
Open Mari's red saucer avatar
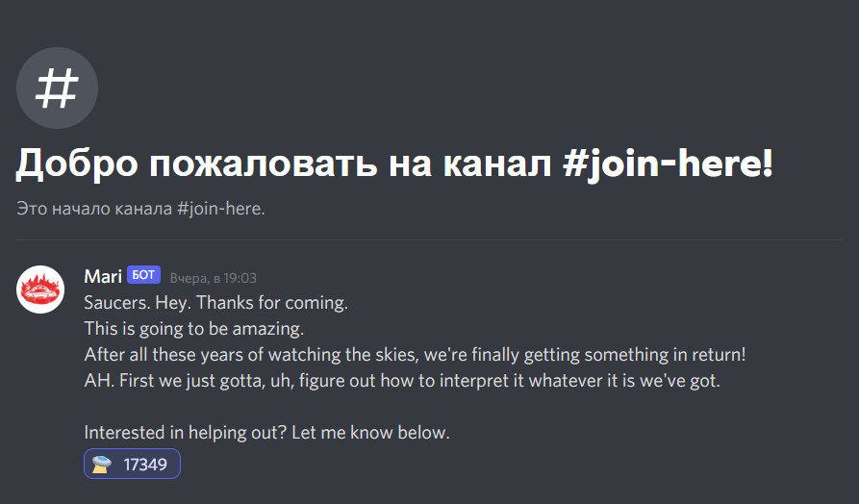40,289
